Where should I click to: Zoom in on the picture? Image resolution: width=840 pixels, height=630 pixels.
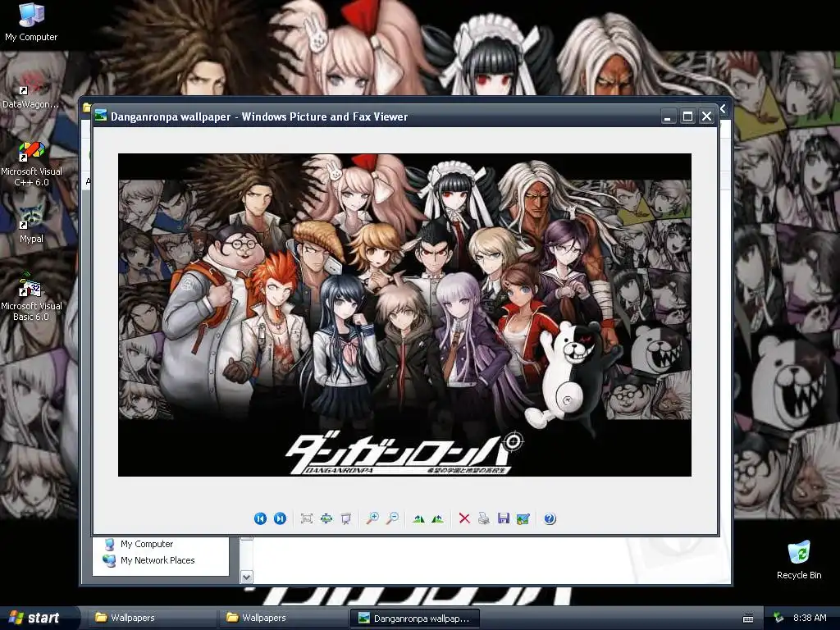[x=372, y=518]
